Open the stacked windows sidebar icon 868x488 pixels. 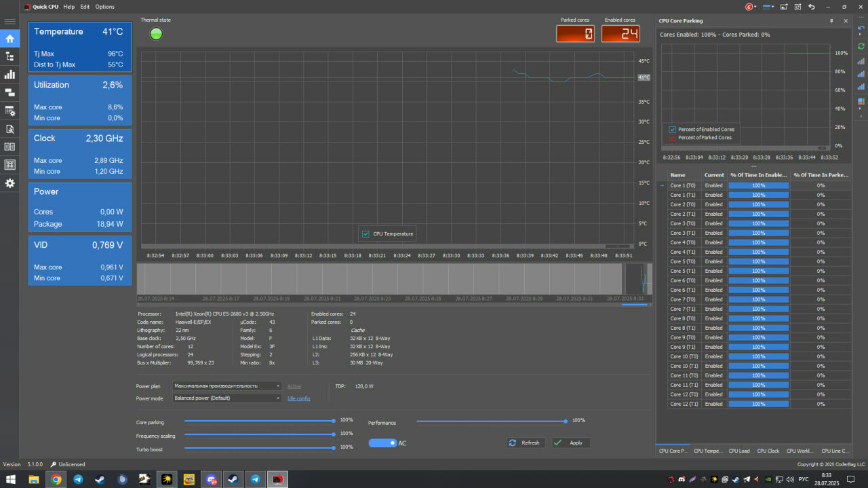[9, 92]
